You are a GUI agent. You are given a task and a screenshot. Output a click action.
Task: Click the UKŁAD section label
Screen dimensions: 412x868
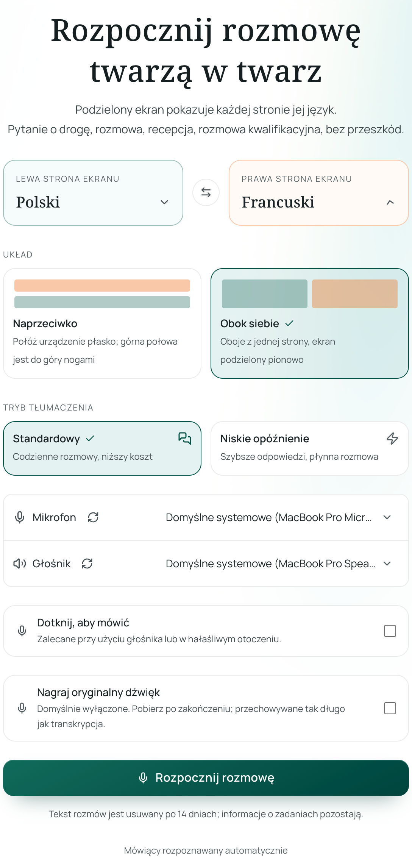click(x=18, y=254)
